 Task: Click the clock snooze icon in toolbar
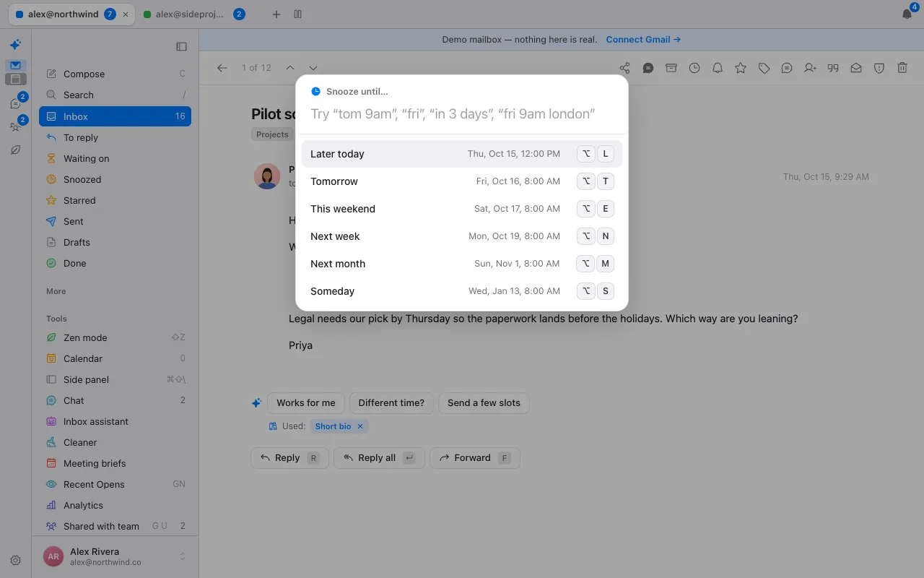[x=694, y=68]
